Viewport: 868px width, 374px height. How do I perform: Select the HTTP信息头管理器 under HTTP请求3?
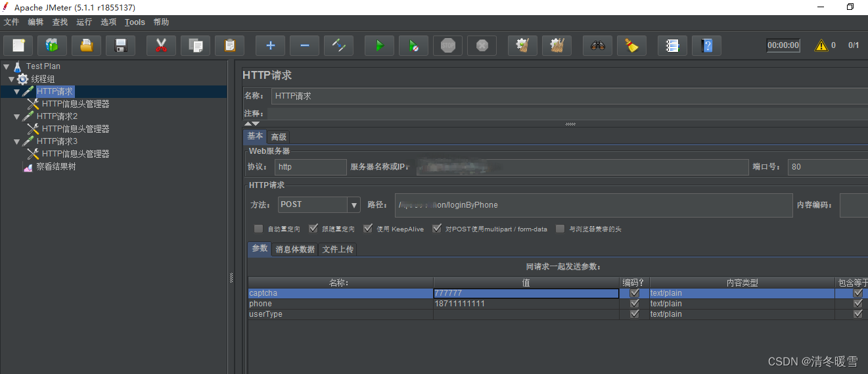pyautogui.click(x=76, y=154)
